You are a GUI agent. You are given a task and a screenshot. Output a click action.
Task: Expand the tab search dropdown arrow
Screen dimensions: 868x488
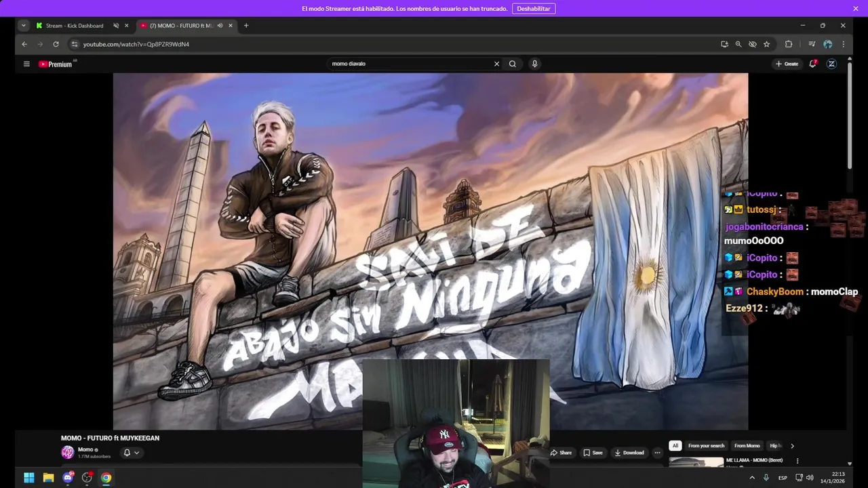pyautogui.click(x=24, y=26)
